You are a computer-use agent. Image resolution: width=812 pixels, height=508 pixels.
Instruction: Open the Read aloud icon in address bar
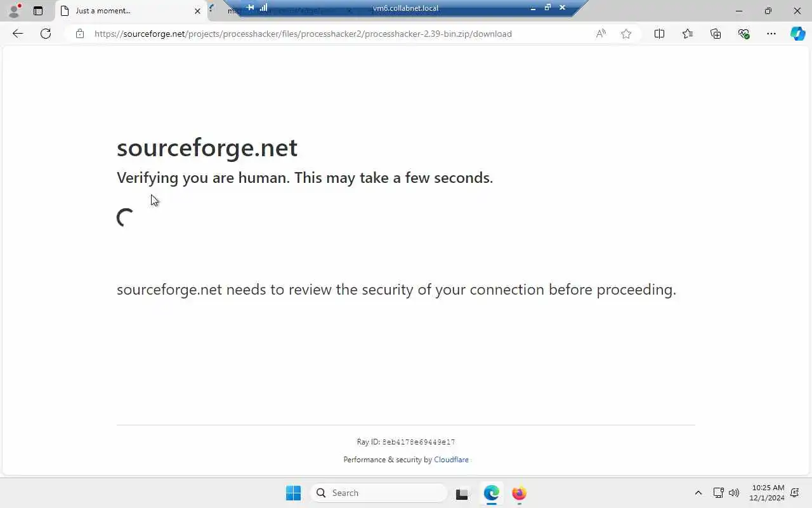(x=601, y=34)
